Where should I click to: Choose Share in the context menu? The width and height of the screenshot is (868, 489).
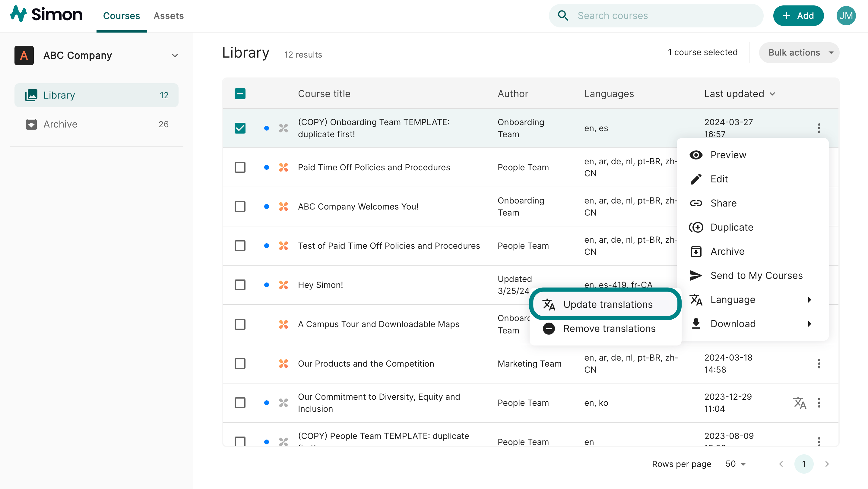click(752, 203)
